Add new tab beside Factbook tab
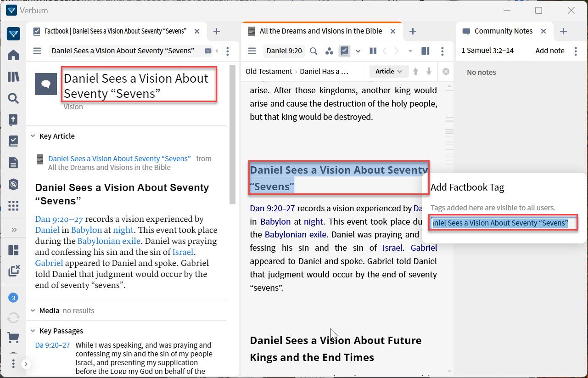Image resolution: width=588 pixels, height=378 pixels. (x=217, y=31)
